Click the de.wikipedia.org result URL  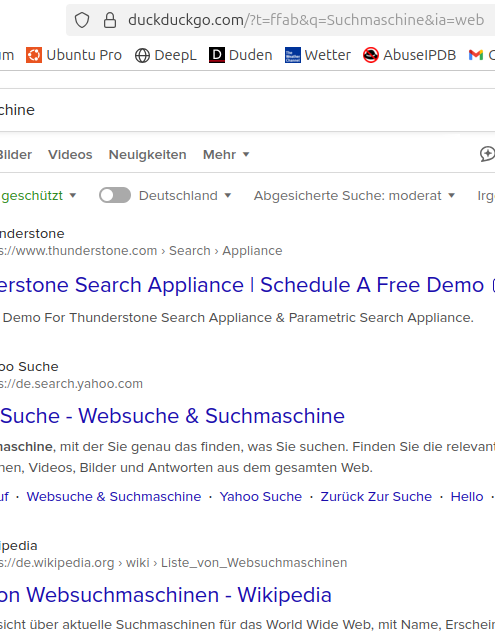tap(173, 563)
